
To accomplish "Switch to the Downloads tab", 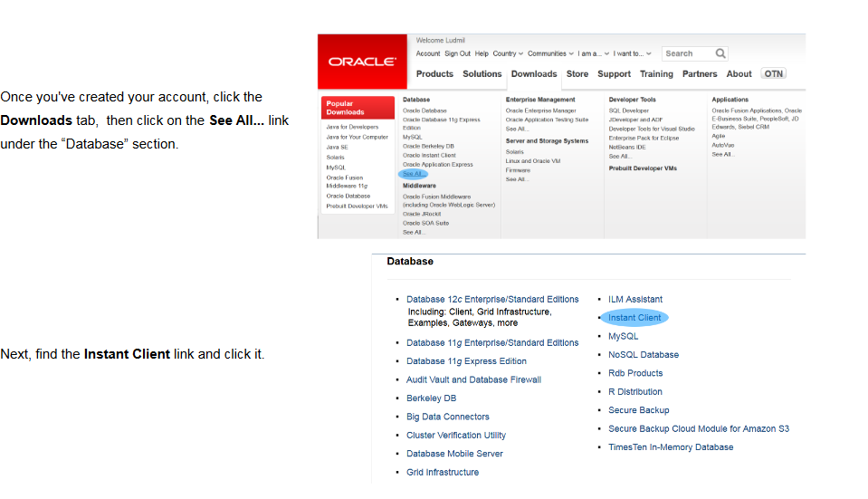I will pos(534,74).
